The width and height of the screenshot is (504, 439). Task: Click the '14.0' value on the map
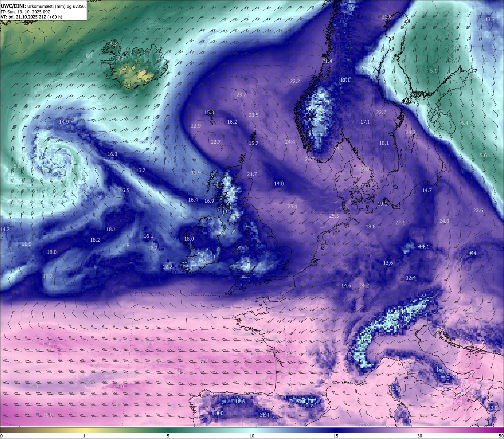(x=279, y=183)
